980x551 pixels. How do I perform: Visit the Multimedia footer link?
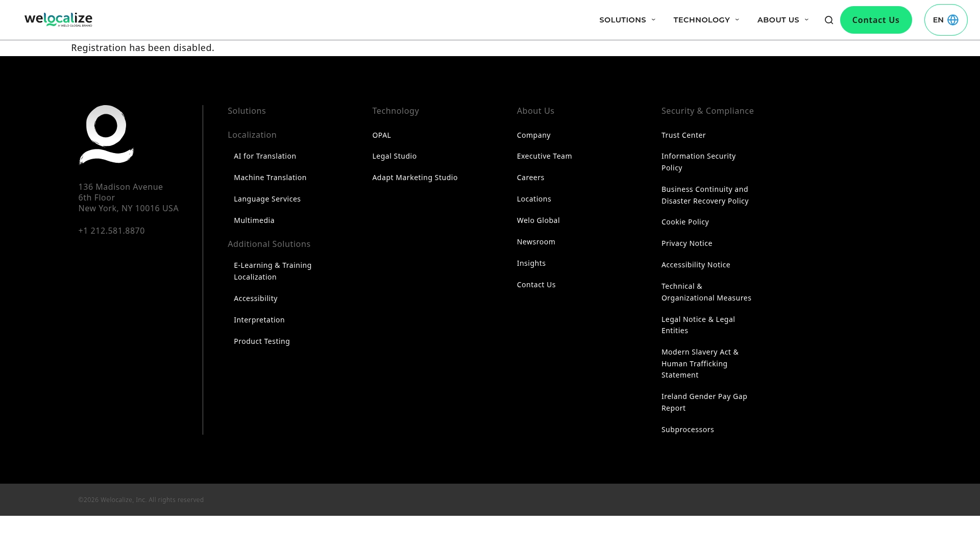(254, 220)
